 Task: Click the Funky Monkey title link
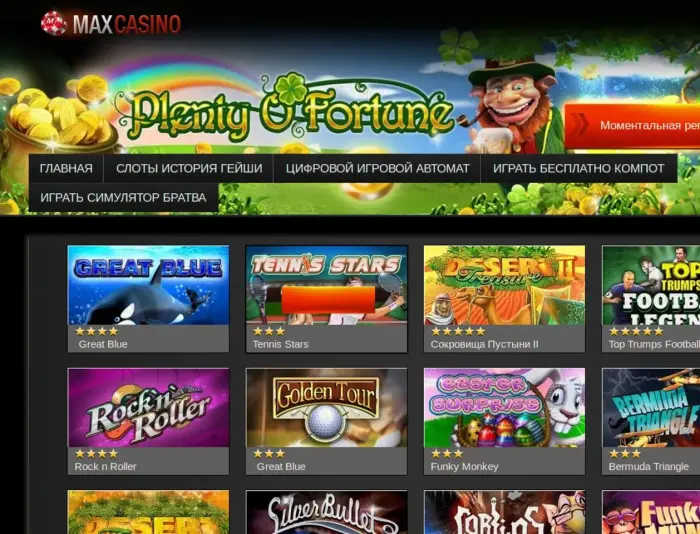point(464,467)
